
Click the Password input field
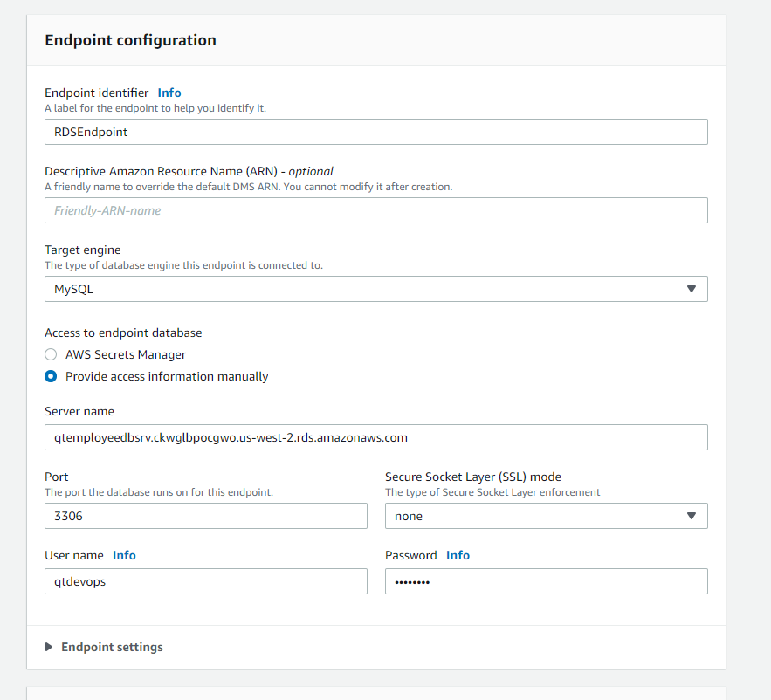(547, 581)
